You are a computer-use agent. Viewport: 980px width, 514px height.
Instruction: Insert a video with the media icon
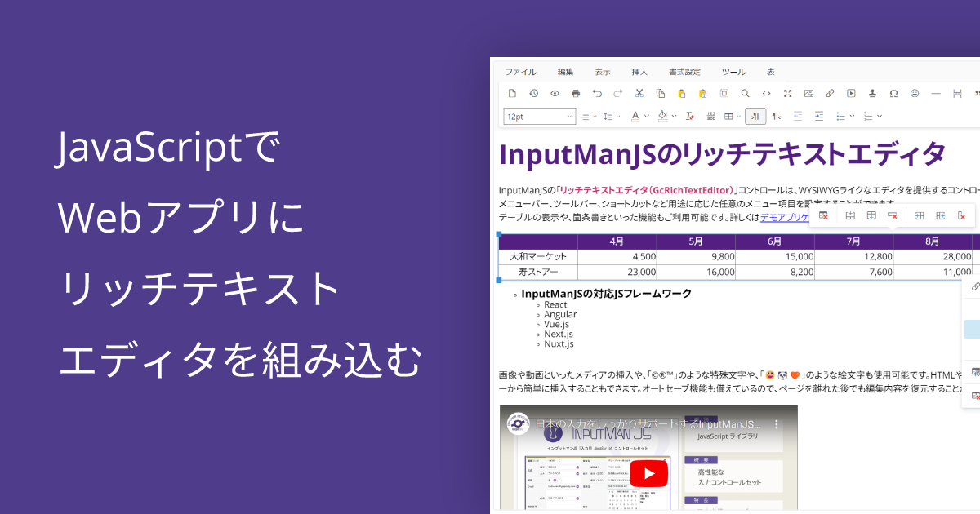[x=852, y=93]
